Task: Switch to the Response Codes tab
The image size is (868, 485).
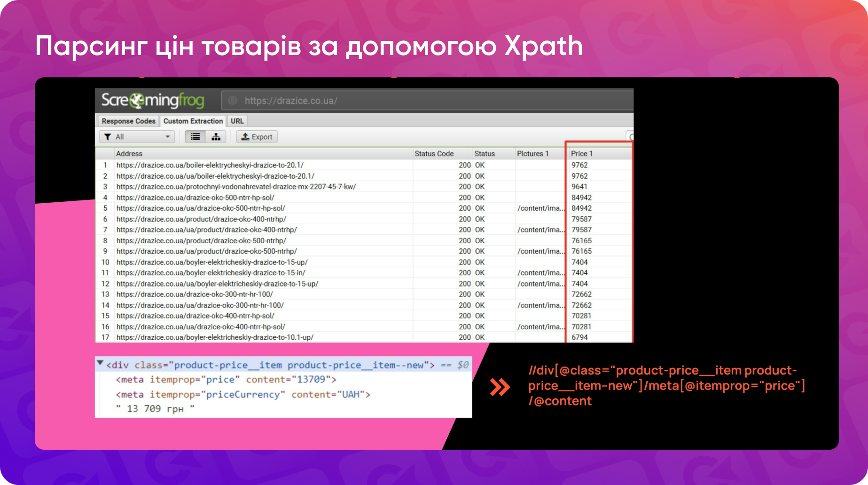Action: pos(128,121)
